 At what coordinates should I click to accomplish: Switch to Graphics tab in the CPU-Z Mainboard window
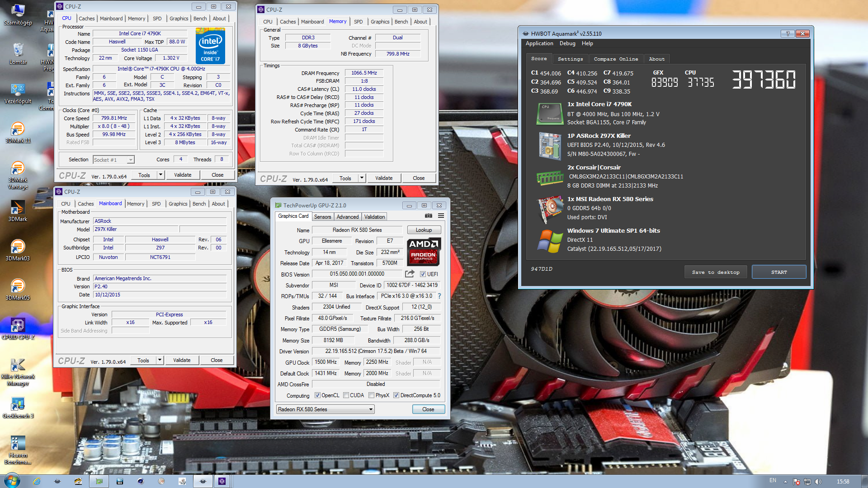pos(178,204)
